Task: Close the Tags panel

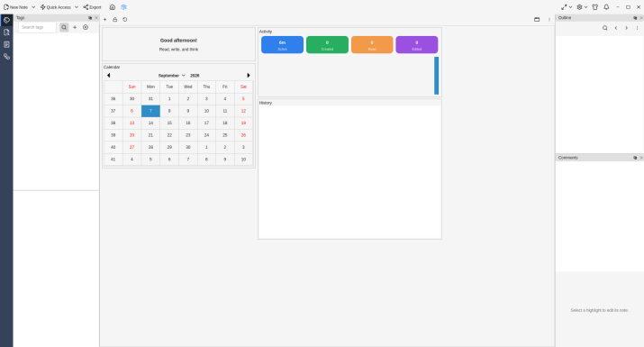Action: point(96,18)
